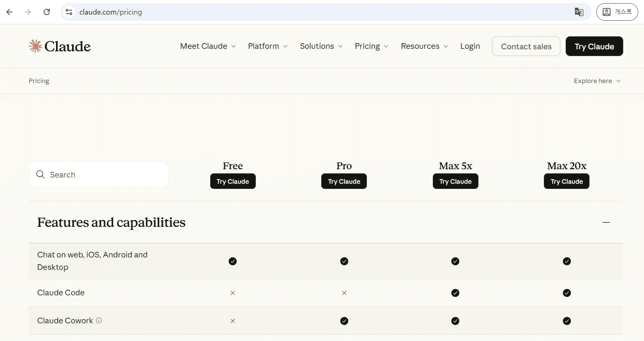
Task: Click the Claude Code checkmark for Max 5x
Action: [x=455, y=293]
